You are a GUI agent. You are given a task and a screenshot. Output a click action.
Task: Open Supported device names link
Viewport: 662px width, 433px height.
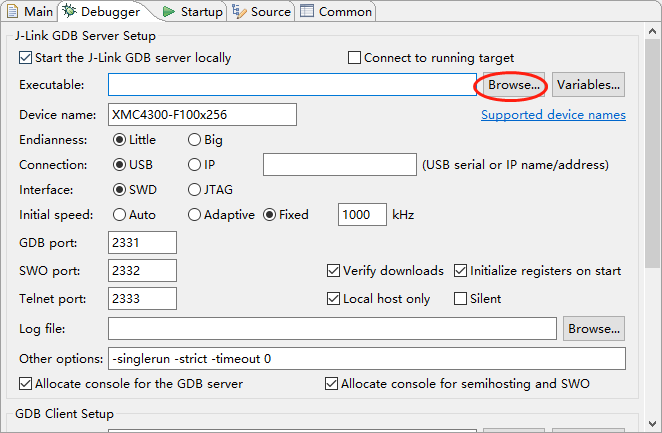553,115
